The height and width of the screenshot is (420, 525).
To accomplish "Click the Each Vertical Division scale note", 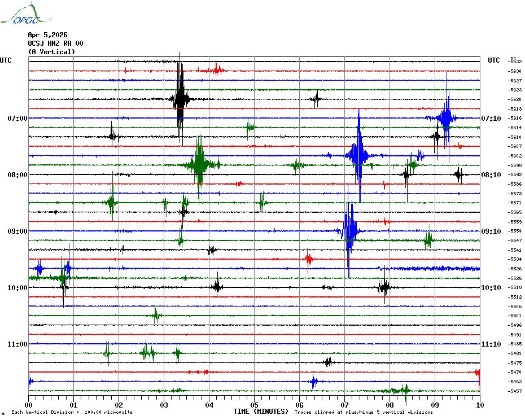I will (72, 412).
